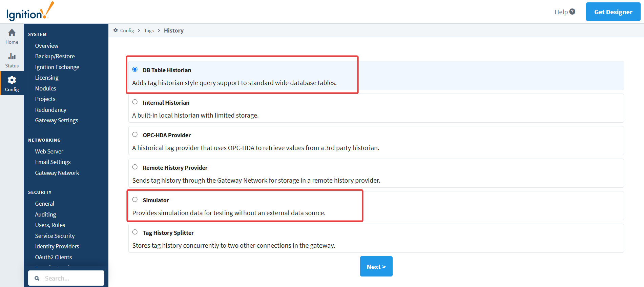644x287 pixels.
Task: Click the NETWORKING section heading
Action: [x=44, y=140]
